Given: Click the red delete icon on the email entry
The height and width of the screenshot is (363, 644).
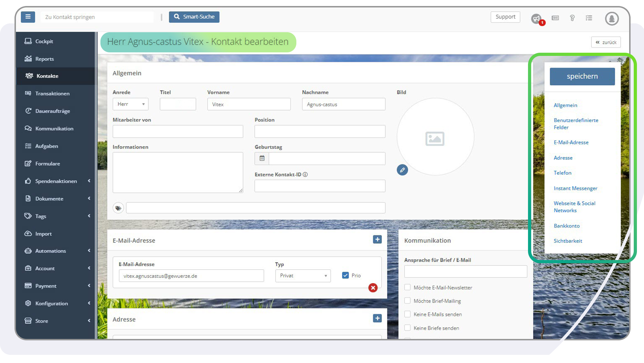Looking at the screenshot, I should pyautogui.click(x=373, y=288).
